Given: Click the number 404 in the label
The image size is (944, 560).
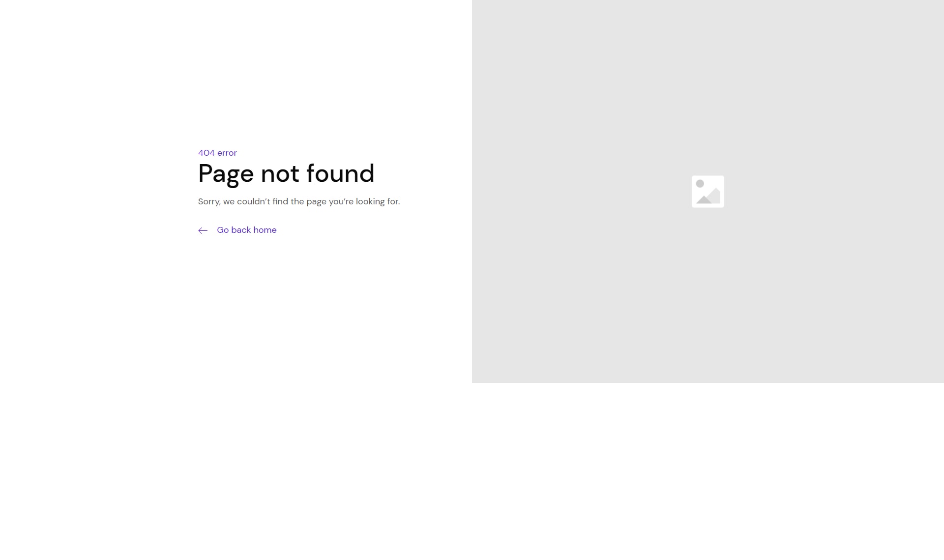Looking at the screenshot, I should point(206,153).
